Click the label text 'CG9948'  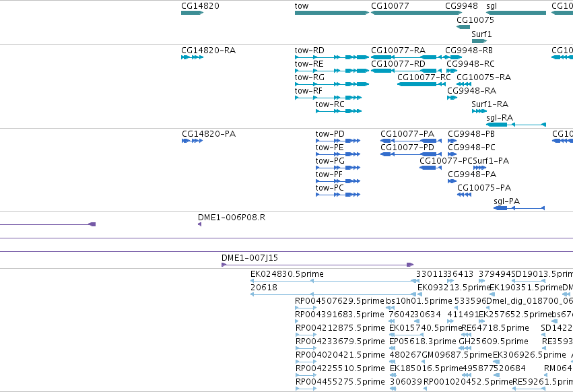tap(461, 6)
